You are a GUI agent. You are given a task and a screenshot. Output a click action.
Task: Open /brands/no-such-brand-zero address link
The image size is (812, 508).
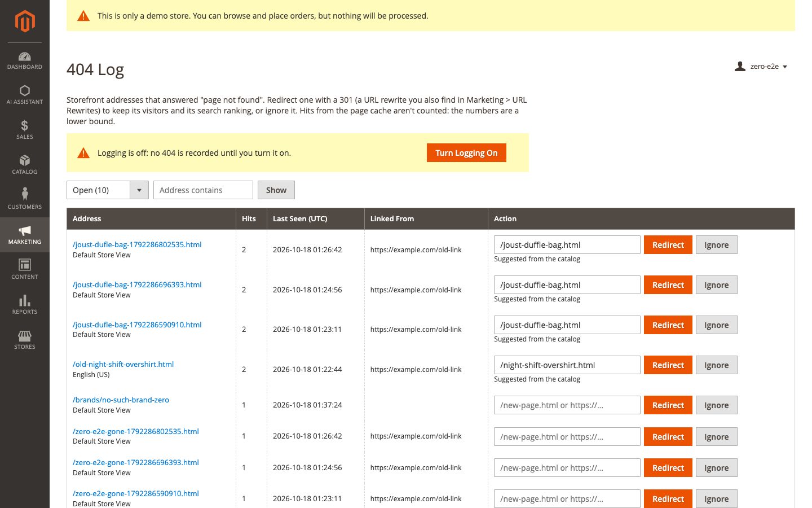(121, 400)
